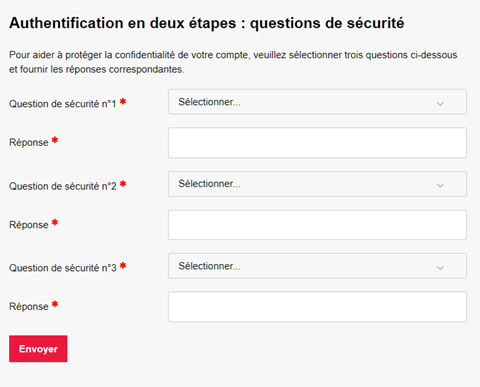
Task: Click the red asterisk beside Question n°3
Action: click(x=123, y=266)
